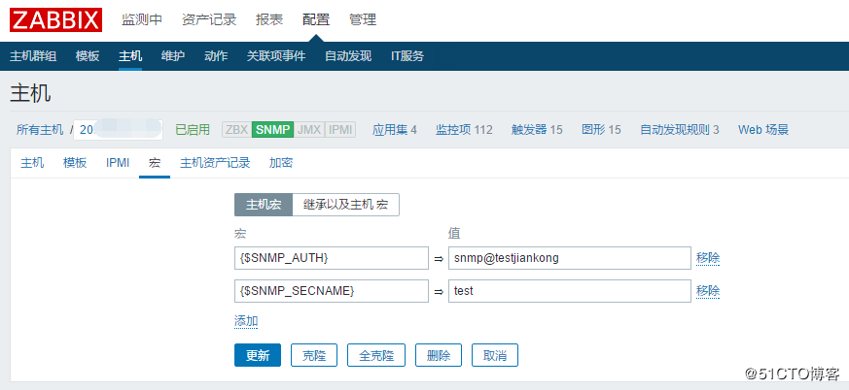
Task: Go to 模板 in blue submenu bar
Action: coord(88,56)
